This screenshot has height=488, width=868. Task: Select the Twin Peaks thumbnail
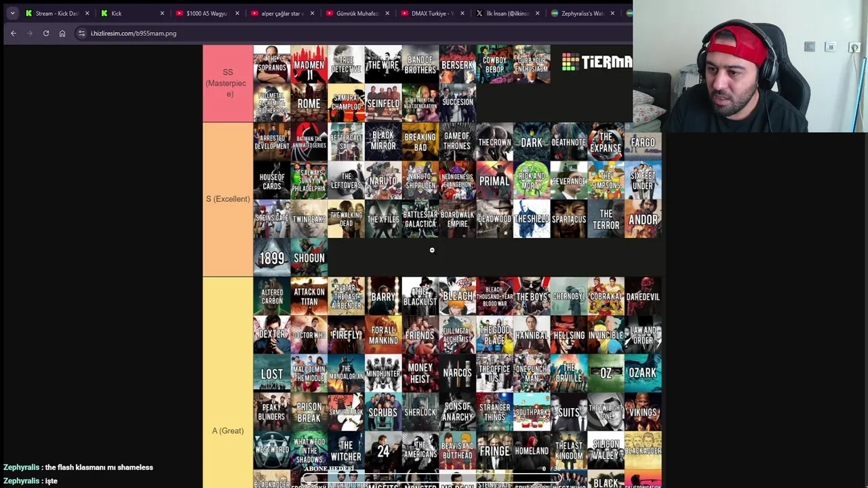tap(309, 219)
